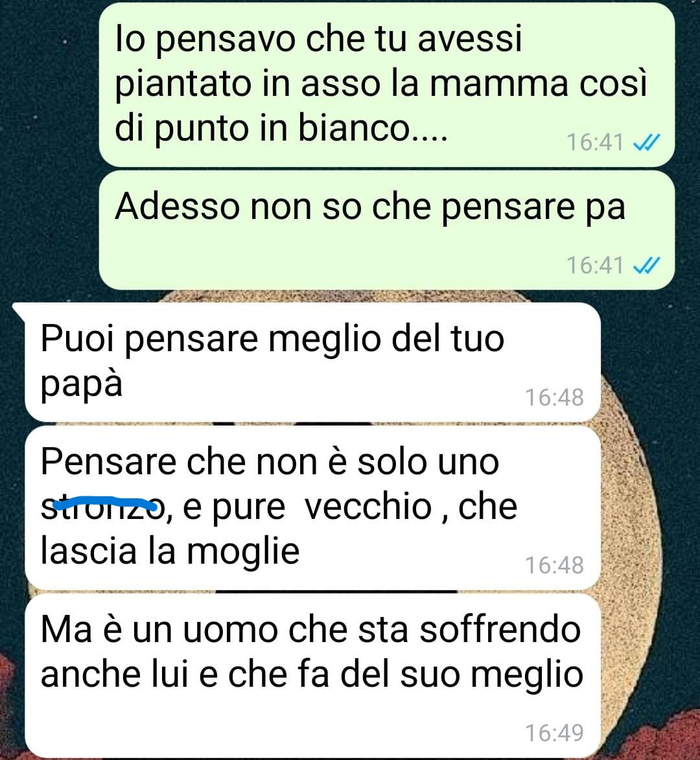Viewport: 700px width, 760px height.
Task: Tap the word 'papà' in the white bubble
Action: coord(82,385)
